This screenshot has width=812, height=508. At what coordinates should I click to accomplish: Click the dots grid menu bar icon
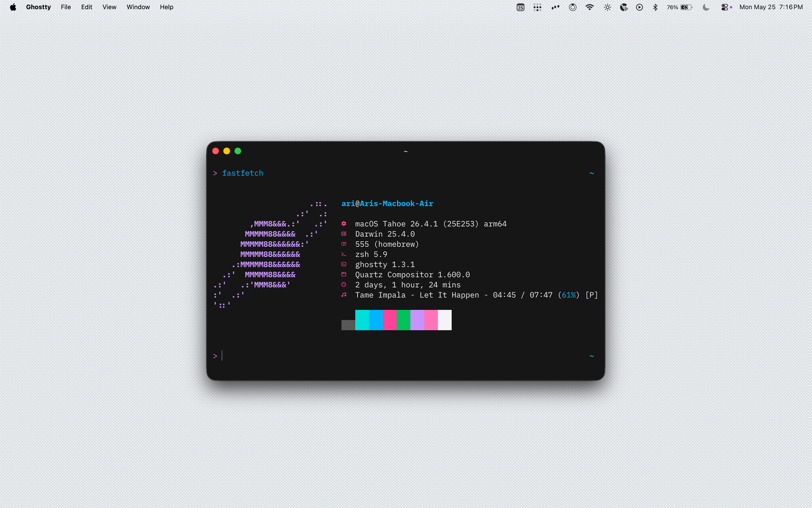coord(537,7)
